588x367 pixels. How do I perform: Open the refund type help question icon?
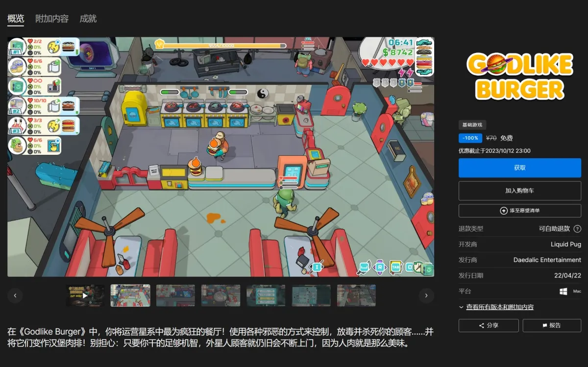click(577, 229)
